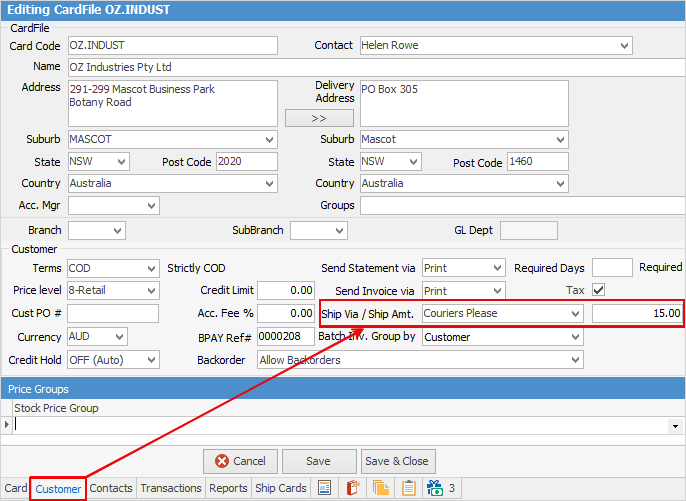This screenshot has height=501, width=686.
Task: Click the Address text box
Action: click(173, 103)
